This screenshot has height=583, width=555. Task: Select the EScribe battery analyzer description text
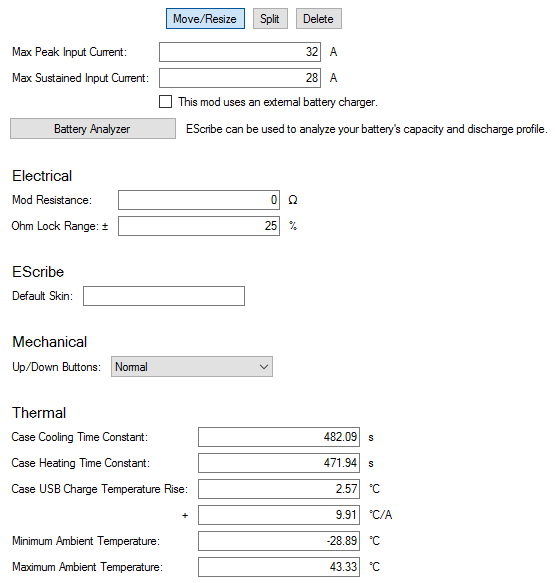coord(367,129)
